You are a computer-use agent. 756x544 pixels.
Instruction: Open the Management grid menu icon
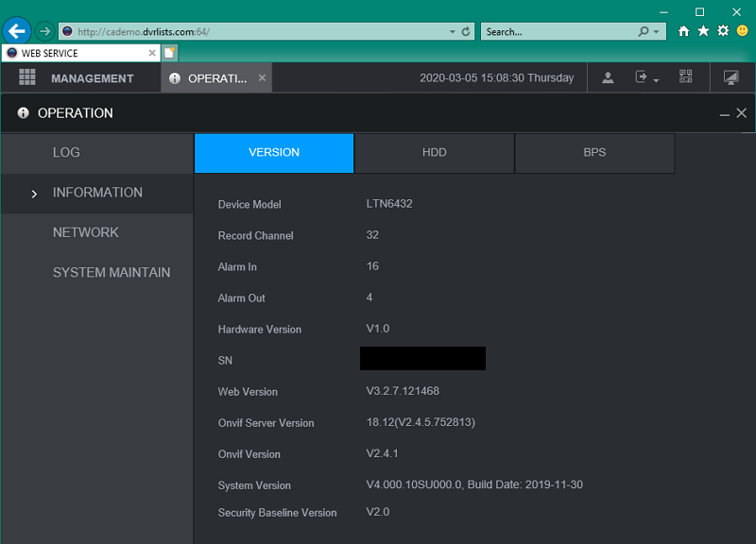coord(26,78)
